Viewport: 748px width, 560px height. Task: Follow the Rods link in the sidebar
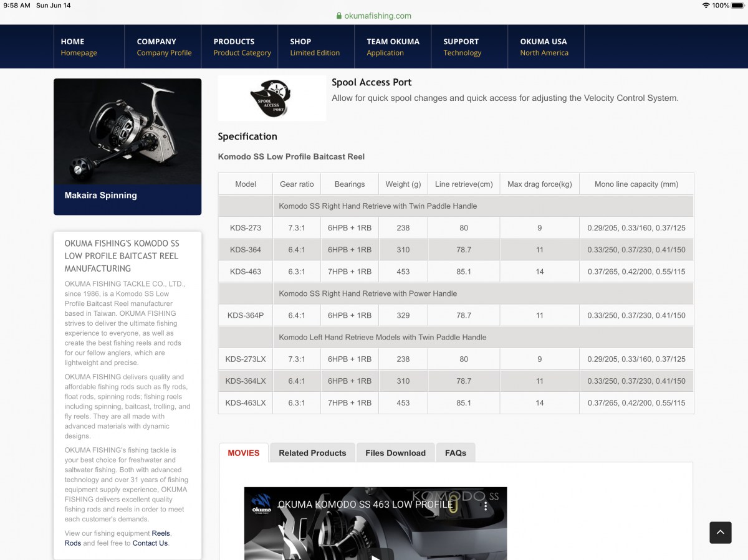coord(73,543)
